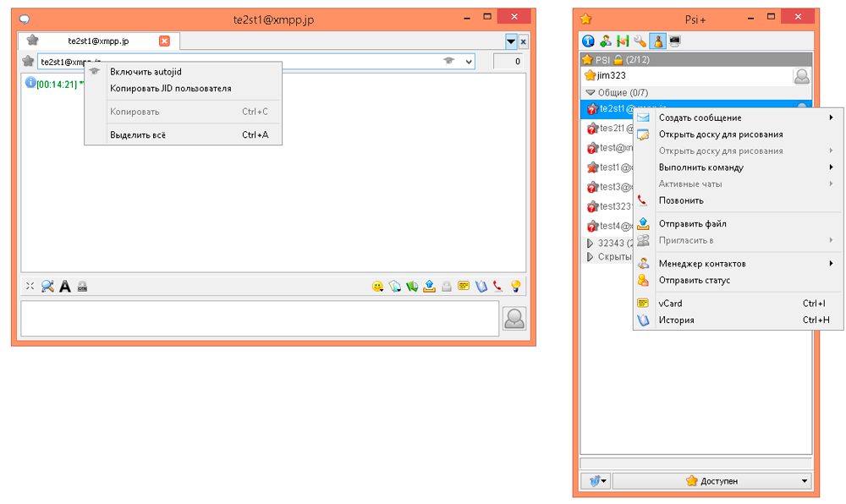This screenshot has width=846, height=504.
Task: Open Менеджер контактов submenu
Action: [x=738, y=264]
